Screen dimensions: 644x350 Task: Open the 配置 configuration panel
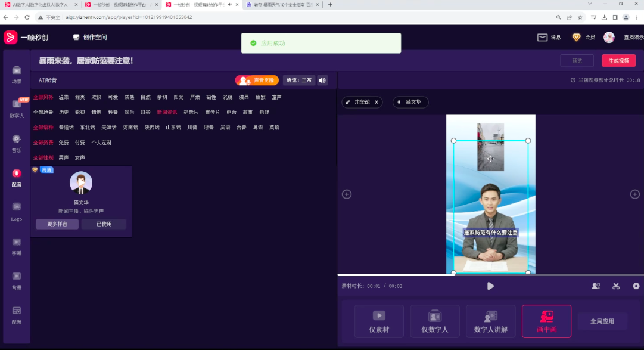click(17, 315)
